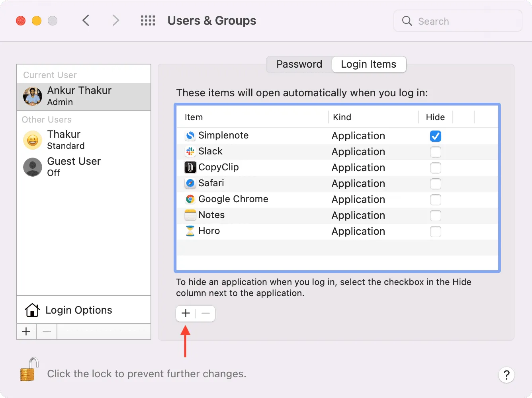Select the Safari row name
Viewport: 532px width, 398px height.
[211, 183]
